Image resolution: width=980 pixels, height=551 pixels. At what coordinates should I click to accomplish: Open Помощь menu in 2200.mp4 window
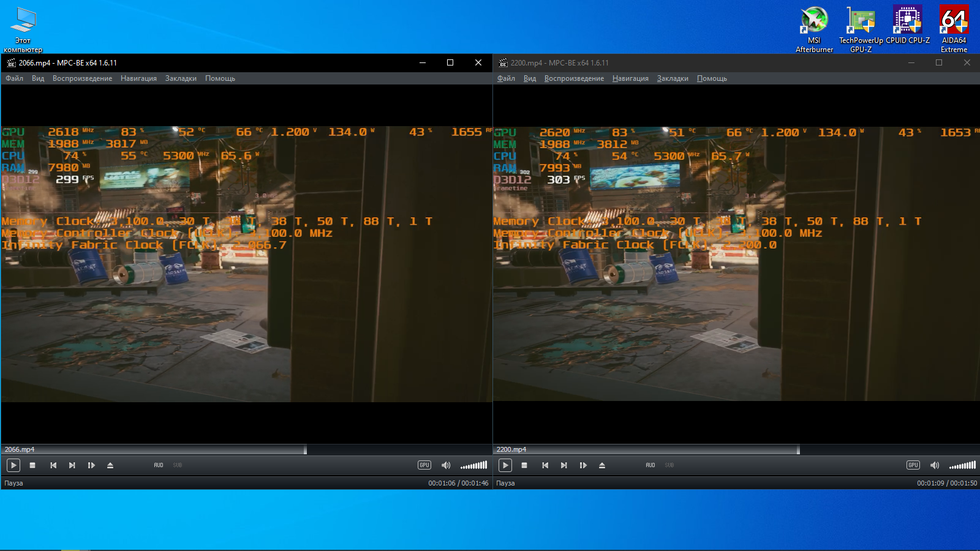712,78
